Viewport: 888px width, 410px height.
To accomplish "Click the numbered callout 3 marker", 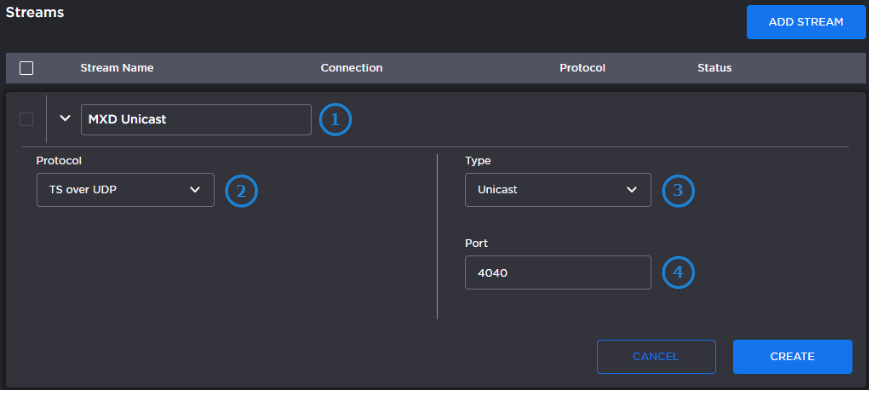I will click(678, 190).
